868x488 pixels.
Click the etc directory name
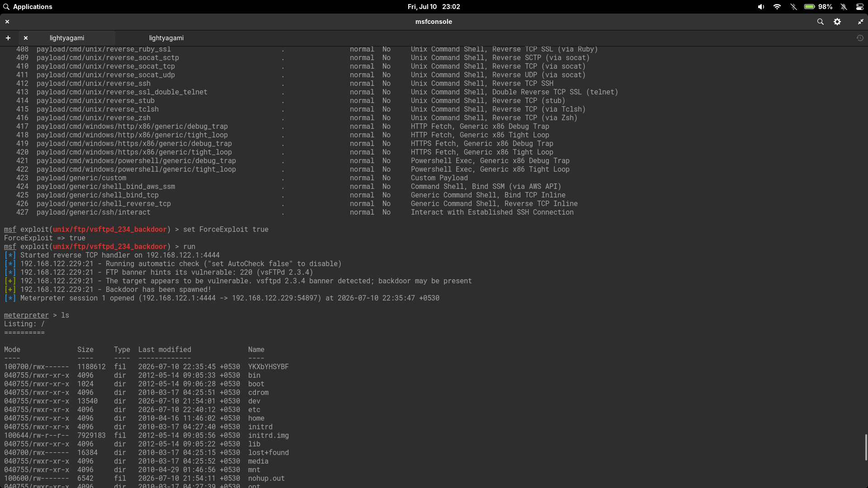pos(254,410)
